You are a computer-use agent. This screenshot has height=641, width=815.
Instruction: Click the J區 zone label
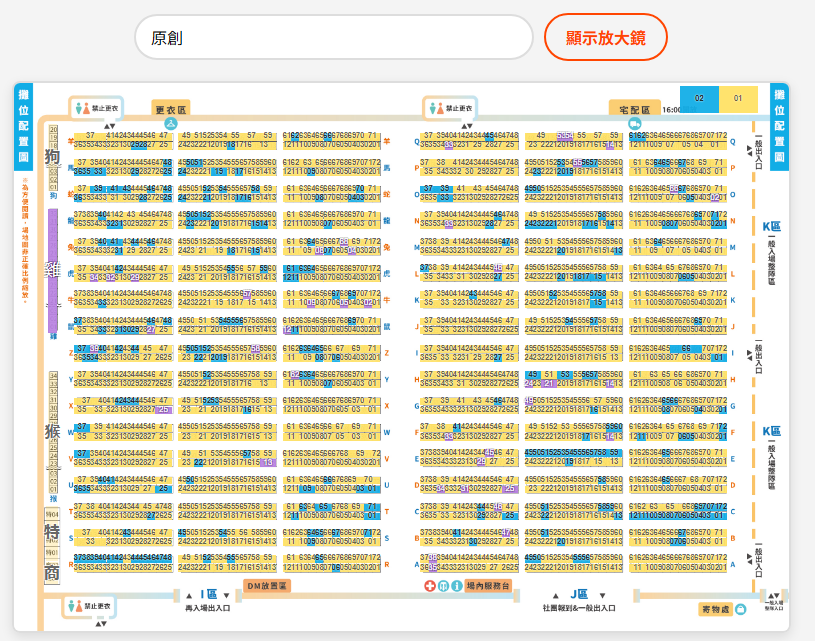point(579,594)
